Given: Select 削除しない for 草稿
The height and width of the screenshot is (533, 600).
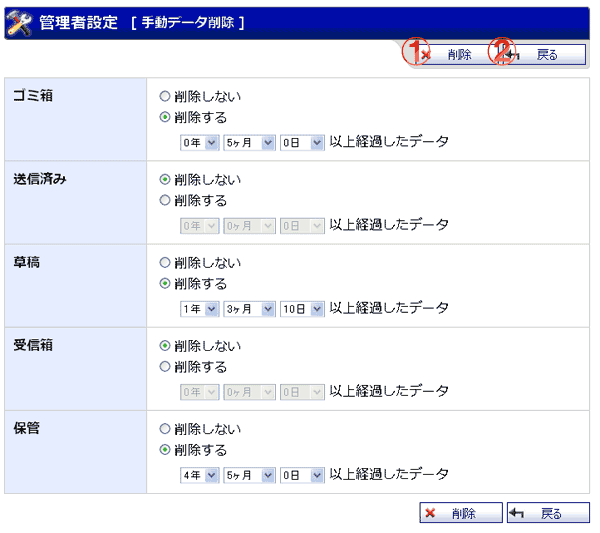Looking at the screenshot, I should [165, 262].
